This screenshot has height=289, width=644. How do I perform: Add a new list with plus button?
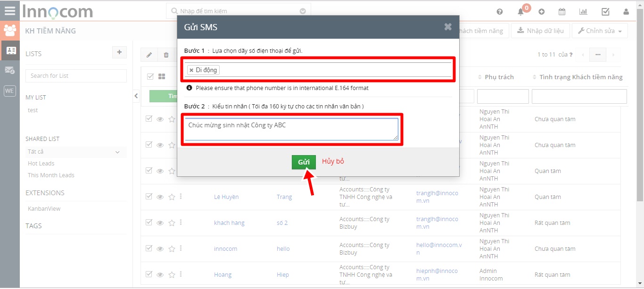click(119, 52)
